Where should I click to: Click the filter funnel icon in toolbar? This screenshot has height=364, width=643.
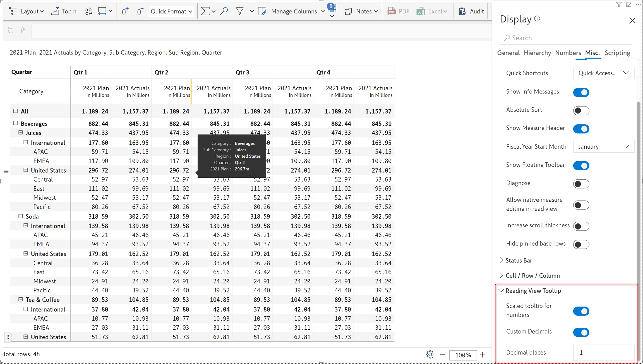pyautogui.click(x=240, y=11)
